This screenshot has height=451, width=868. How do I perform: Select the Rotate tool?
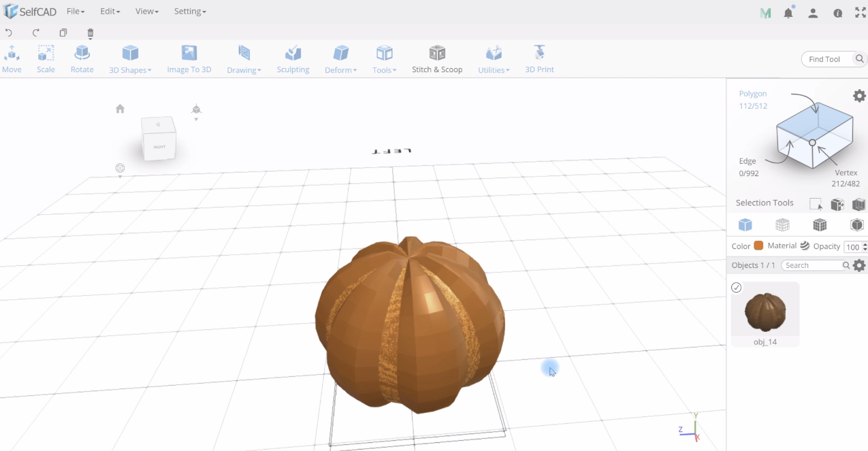pyautogui.click(x=82, y=59)
